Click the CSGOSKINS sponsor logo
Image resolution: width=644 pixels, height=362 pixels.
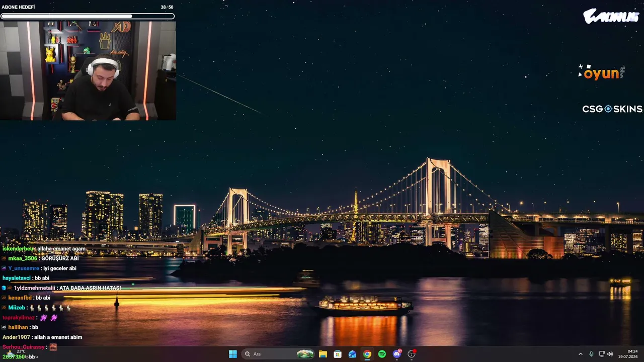coord(612,109)
